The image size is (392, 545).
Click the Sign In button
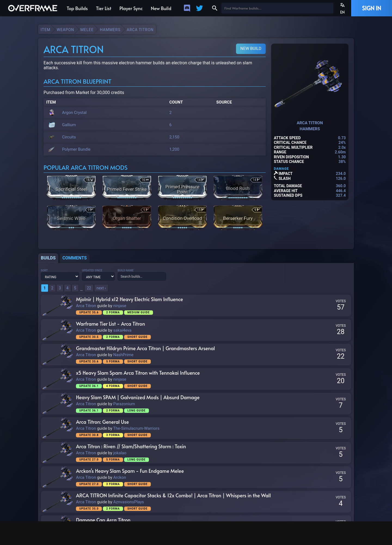[x=372, y=8]
